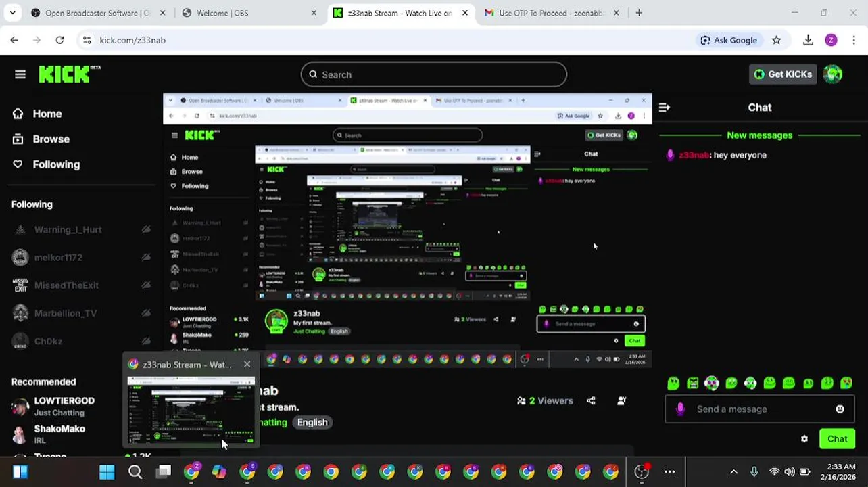Click system tray microphone icon
This screenshot has width=868, height=487.
point(754,471)
